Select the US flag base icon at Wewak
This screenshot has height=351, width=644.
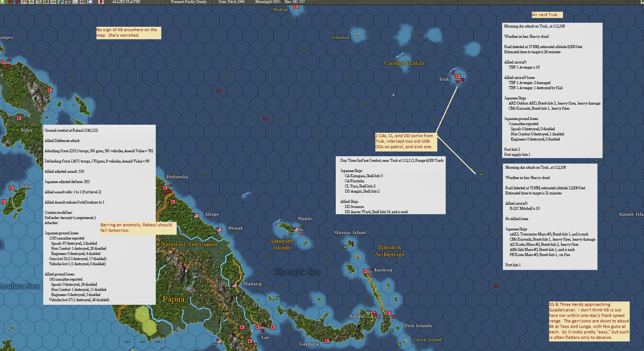click(x=219, y=230)
